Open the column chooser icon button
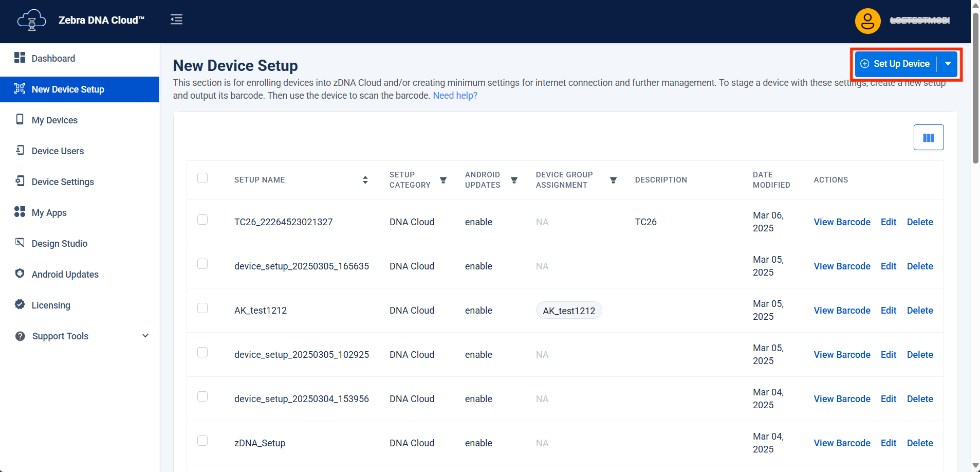Viewport: 980px width, 472px height. [928, 137]
